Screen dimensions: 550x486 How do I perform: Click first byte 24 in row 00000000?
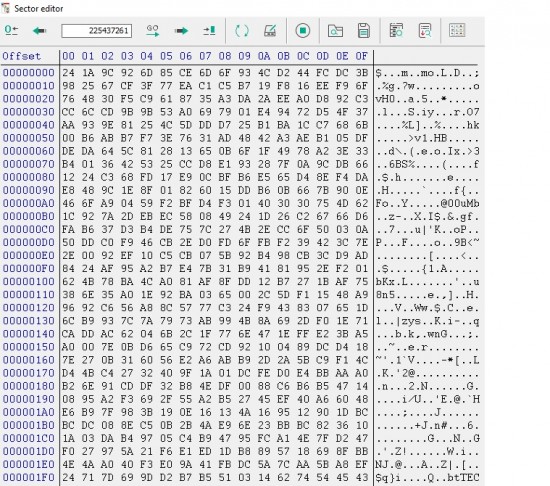click(68, 73)
